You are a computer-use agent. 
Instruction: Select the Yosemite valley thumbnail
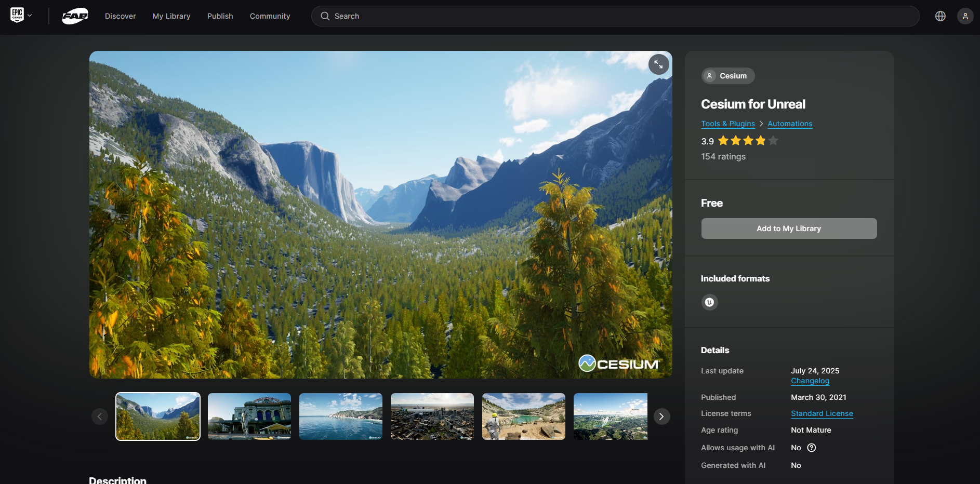[x=158, y=416]
